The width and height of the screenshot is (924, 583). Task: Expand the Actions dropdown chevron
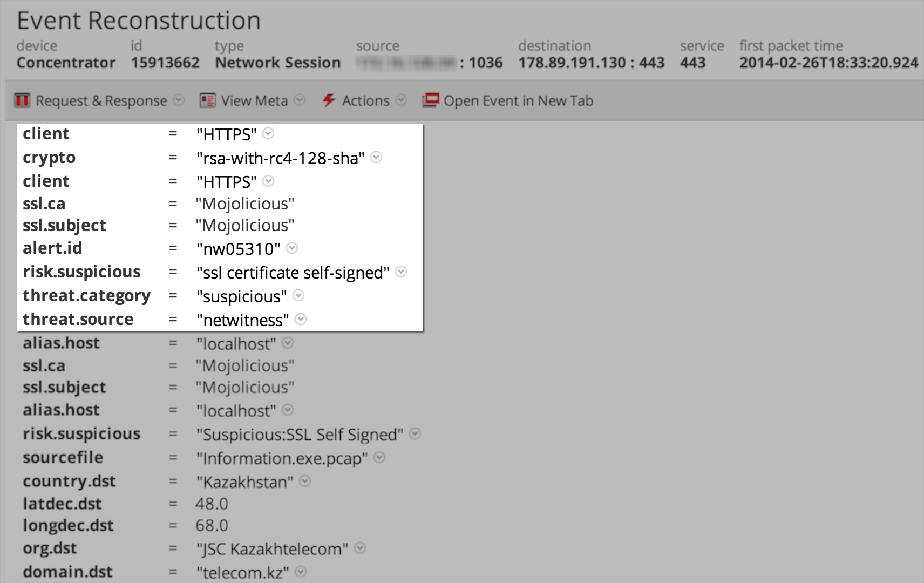[x=402, y=100]
